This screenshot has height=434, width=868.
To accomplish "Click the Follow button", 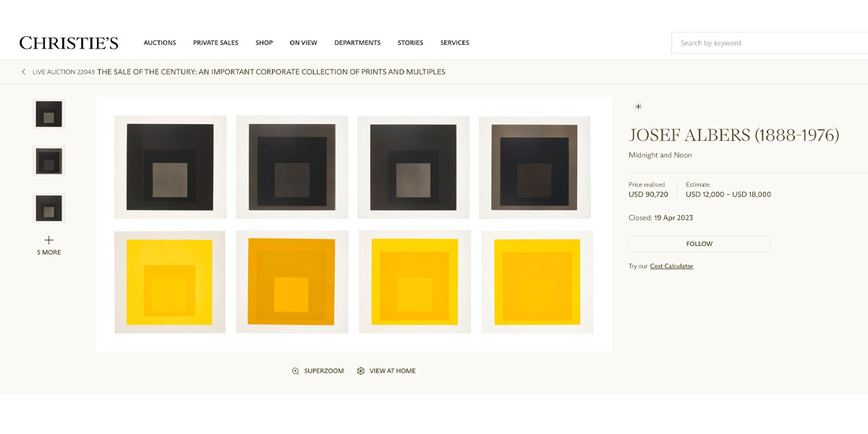I will (x=699, y=244).
